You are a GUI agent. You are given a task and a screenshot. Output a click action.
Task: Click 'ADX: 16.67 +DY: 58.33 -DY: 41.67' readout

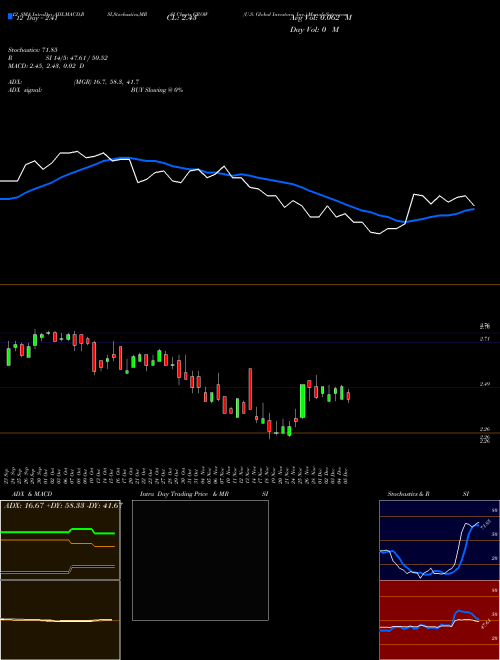pyautogui.click(x=63, y=505)
